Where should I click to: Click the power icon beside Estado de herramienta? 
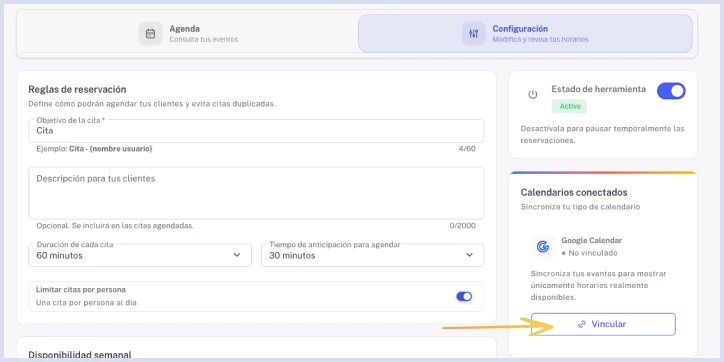[x=533, y=95]
